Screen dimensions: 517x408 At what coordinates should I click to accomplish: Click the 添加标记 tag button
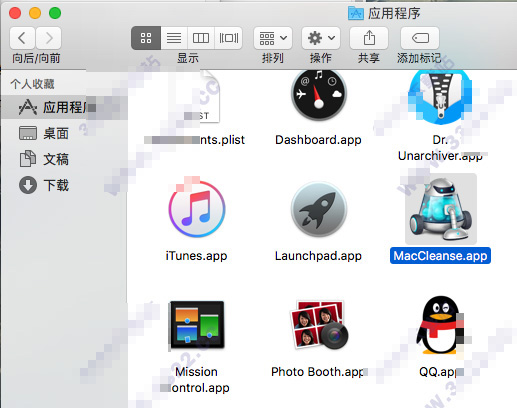[420, 38]
